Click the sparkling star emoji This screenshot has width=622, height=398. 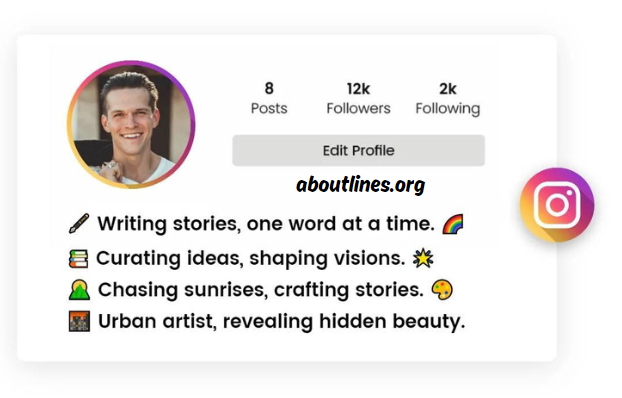(423, 258)
